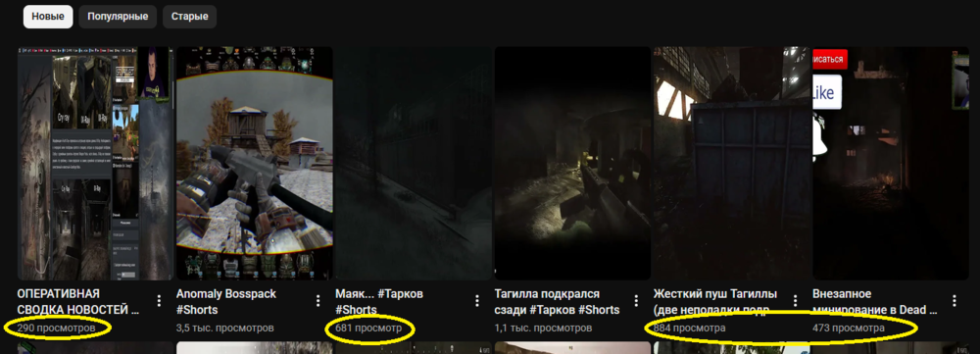Viewport: 980px width, 354px height.
Task: Open the options menu for Маяк... #Тарков
Action: [477, 301]
